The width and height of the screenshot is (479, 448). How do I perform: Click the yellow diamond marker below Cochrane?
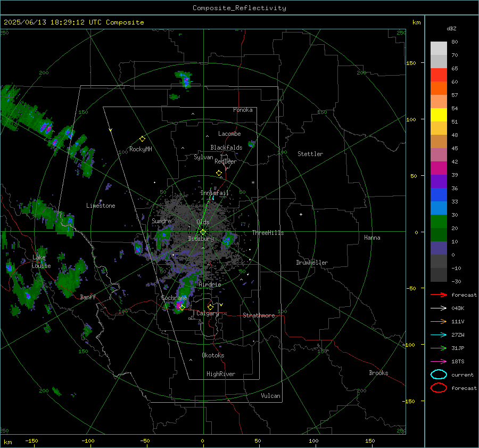182,307
